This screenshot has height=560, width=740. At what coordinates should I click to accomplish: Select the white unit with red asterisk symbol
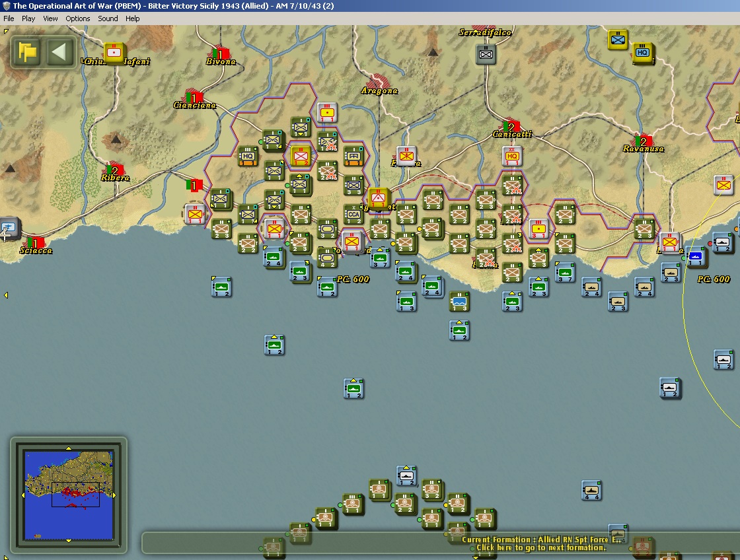(x=406, y=156)
